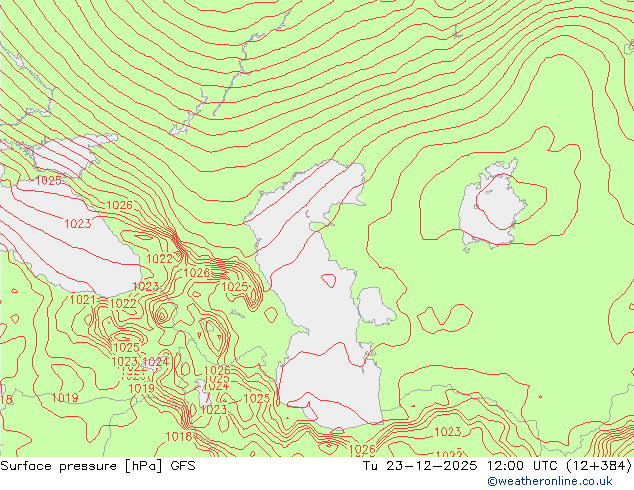Click the 1022 label right of 1021
634x490 pixels.
[x=123, y=303]
